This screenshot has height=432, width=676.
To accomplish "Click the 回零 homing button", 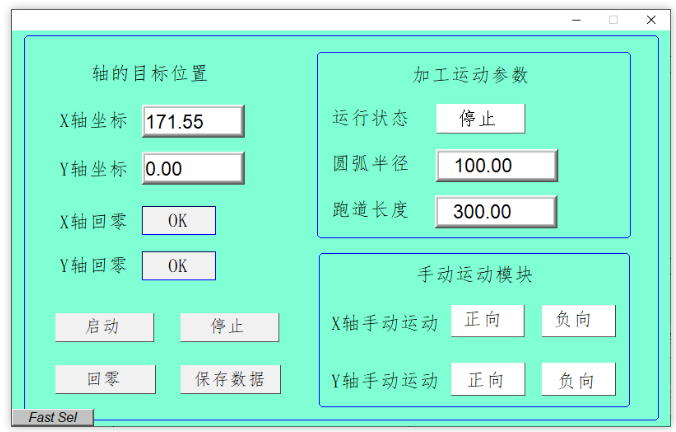I will click(x=105, y=379).
